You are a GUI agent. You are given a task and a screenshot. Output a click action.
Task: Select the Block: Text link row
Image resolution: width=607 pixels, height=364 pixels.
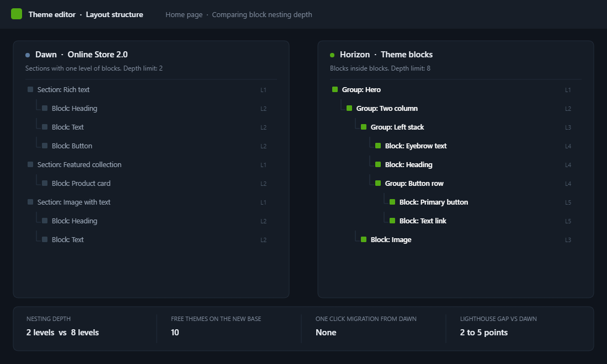[x=456, y=221]
